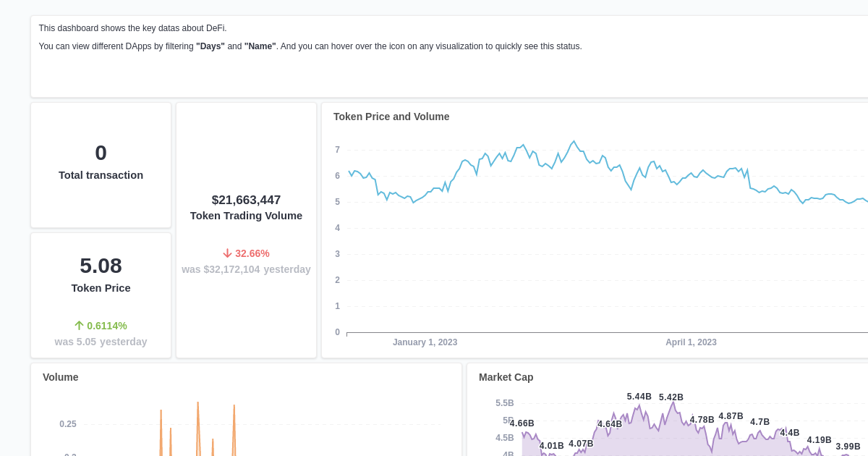Viewport: 868px width, 456px height.
Task: Click the Total transaction value showing 0
Action: [x=101, y=153]
